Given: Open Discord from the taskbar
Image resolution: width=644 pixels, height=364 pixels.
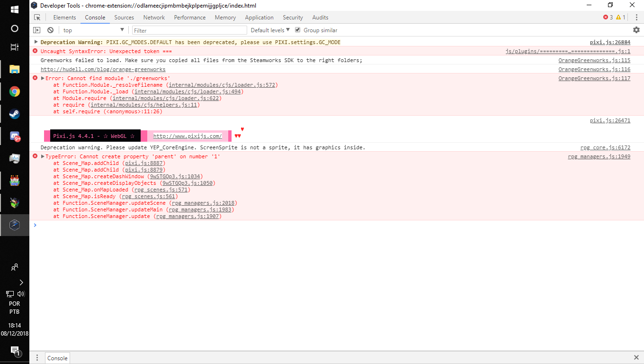Looking at the screenshot, I should (x=15, y=136).
